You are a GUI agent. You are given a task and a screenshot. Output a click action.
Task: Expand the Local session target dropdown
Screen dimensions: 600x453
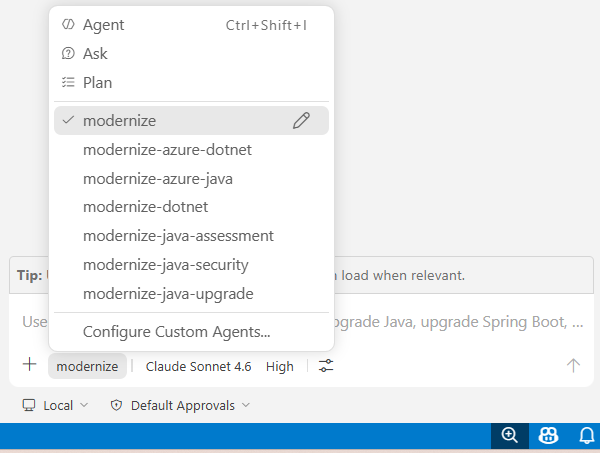tap(55, 405)
